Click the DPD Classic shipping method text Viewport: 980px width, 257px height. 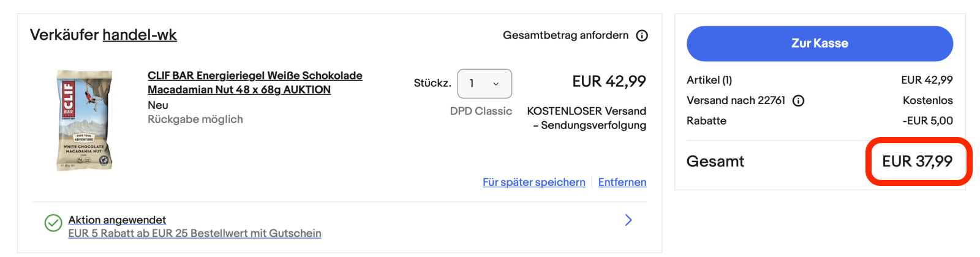(481, 111)
